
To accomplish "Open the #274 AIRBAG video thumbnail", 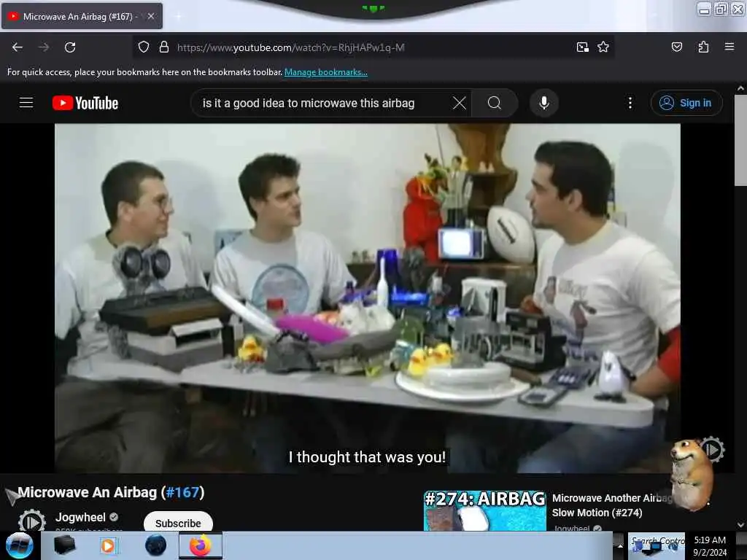I will tap(485, 510).
